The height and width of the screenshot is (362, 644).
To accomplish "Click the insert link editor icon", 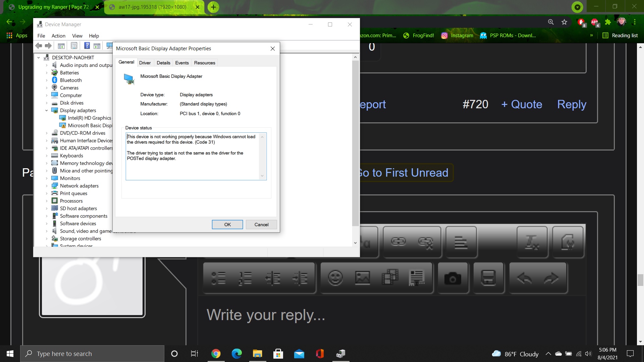I will (x=398, y=241).
